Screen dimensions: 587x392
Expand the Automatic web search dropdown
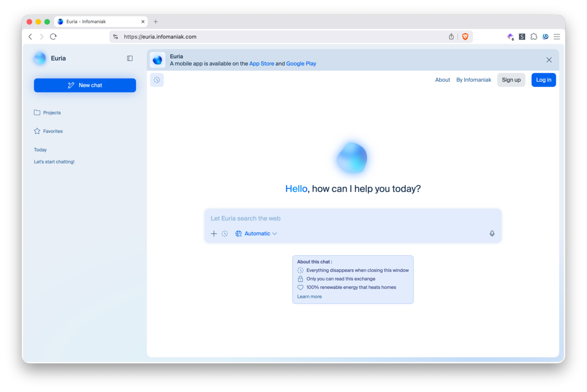pyautogui.click(x=256, y=234)
